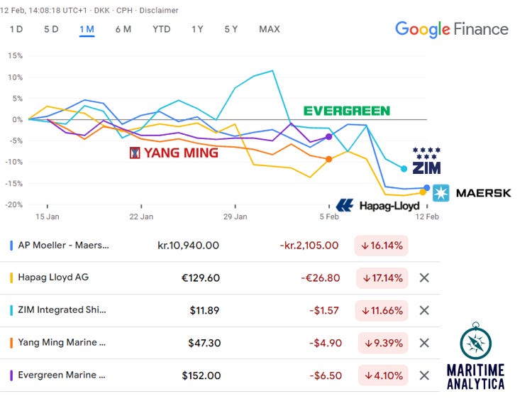Click the Maritime Analytica compass logo
The width and height of the screenshot is (532, 406).
476,341
